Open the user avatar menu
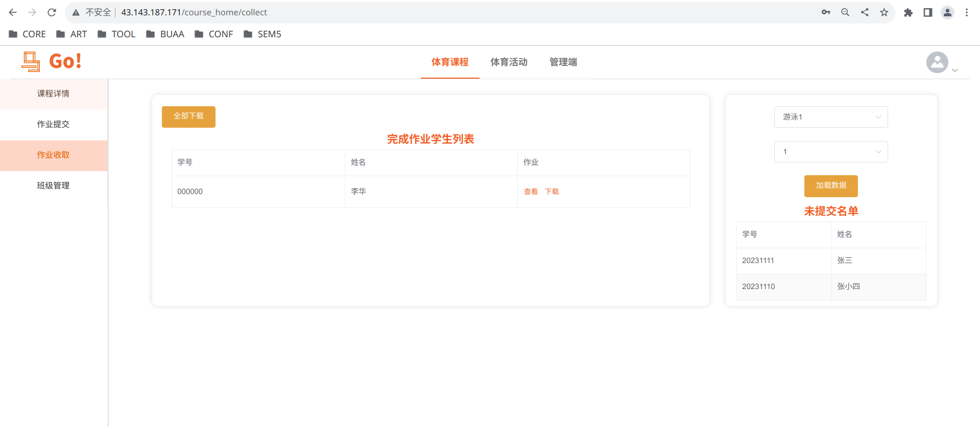 937,62
